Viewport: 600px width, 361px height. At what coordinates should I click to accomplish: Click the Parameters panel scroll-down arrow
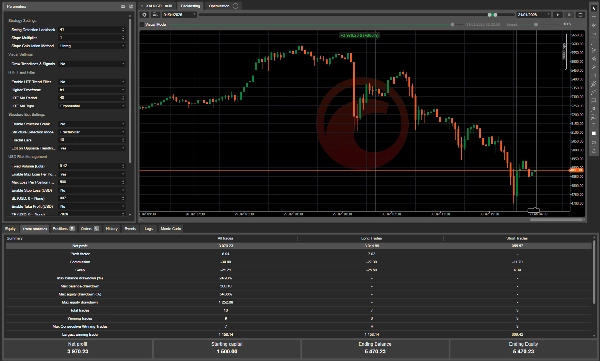130,215
